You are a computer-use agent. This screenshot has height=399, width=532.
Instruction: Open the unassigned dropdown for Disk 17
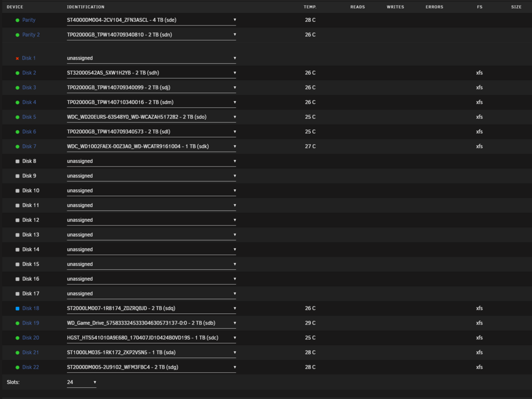151,294
